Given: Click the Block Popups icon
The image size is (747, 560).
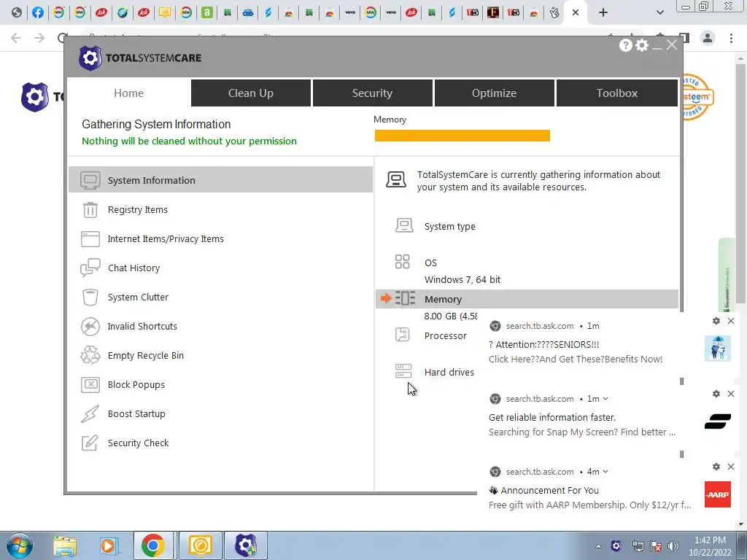Looking at the screenshot, I should 90,384.
